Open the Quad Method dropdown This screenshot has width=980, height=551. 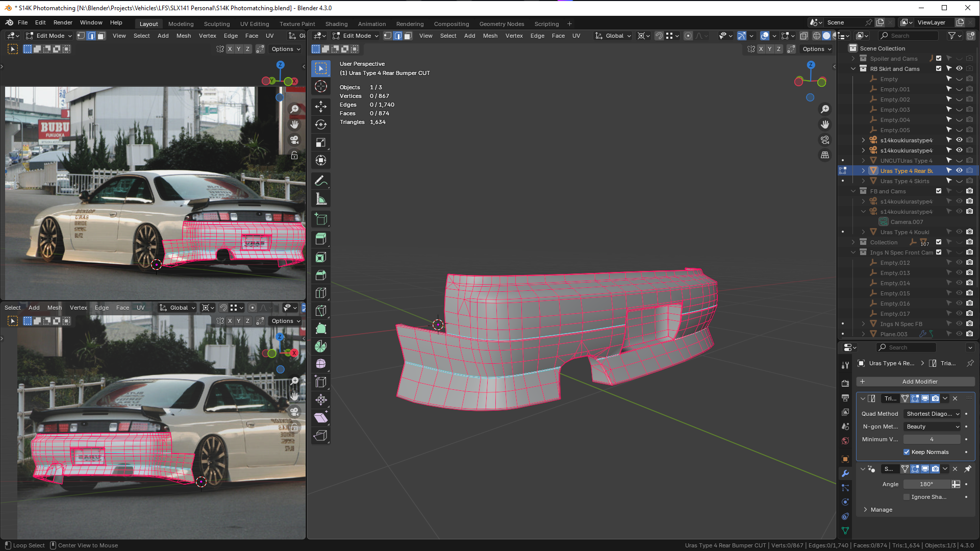point(933,414)
